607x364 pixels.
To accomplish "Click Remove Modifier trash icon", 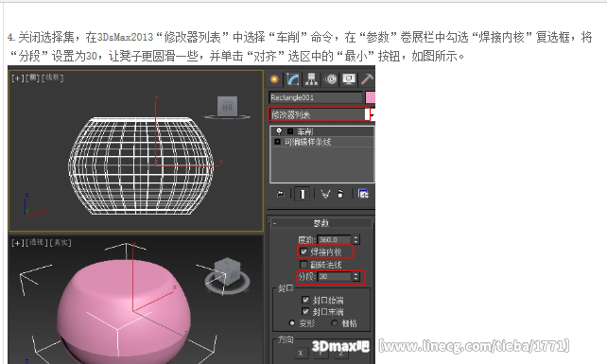I will click(x=340, y=194).
